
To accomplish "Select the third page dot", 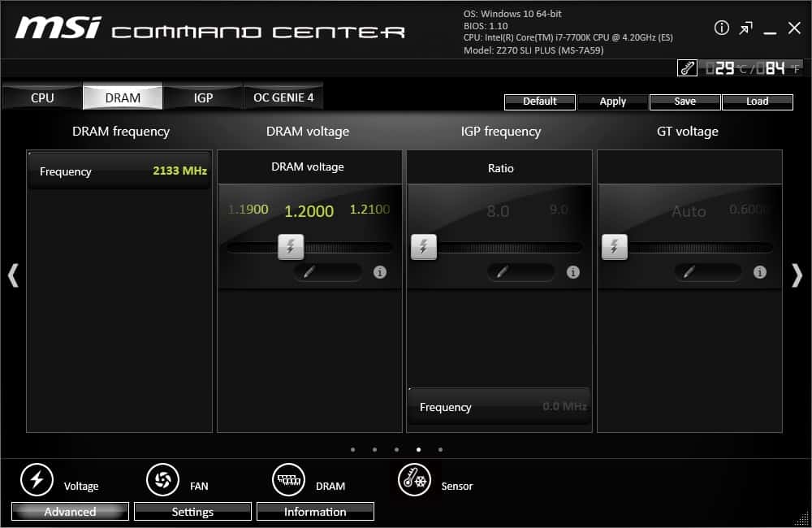I will point(396,450).
